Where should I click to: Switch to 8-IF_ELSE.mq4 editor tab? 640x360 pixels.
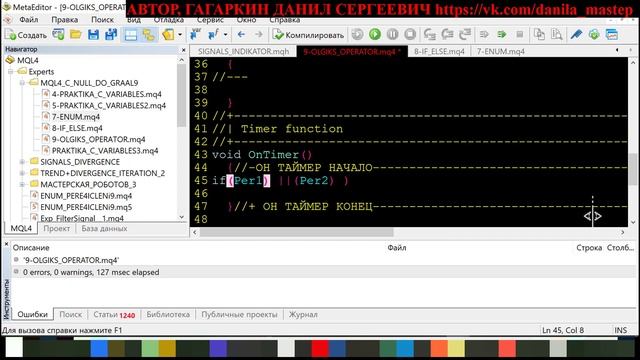(439, 51)
